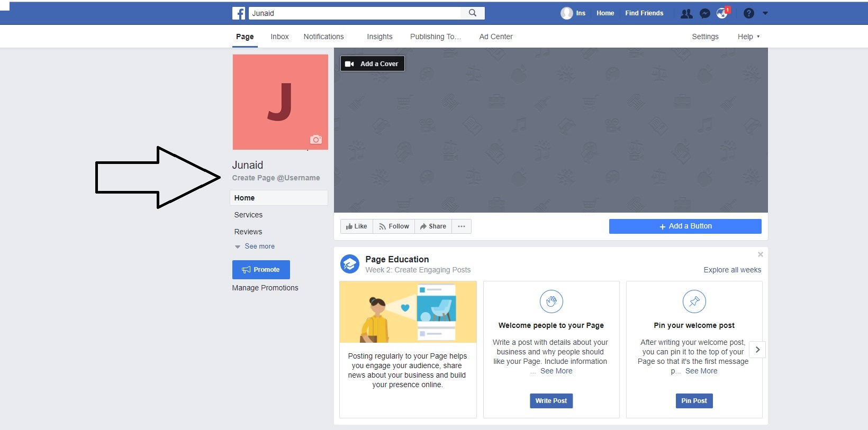Click the Pin Post button
Screen dimensions: 868x430
pos(694,401)
